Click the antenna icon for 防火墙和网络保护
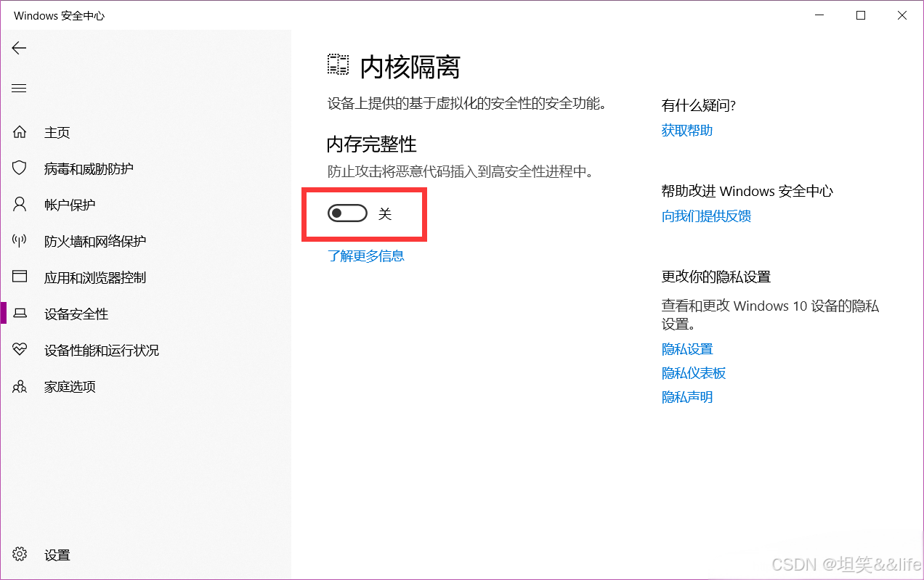Image resolution: width=924 pixels, height=580 pixels. 20,241
